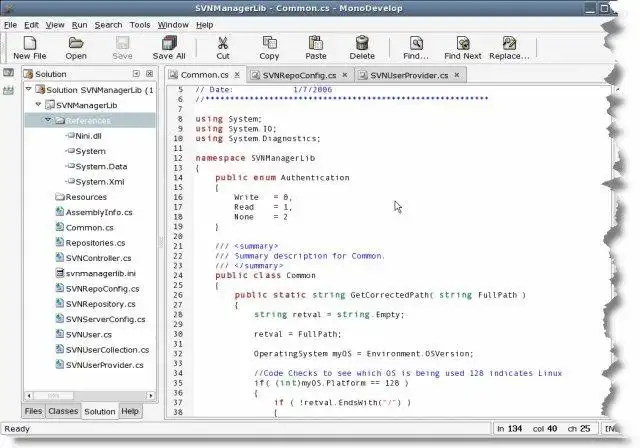Viewport: 640px width, 448px height.
Task: Click the 'ln 134' status bar entry
Action: [509, 428]
